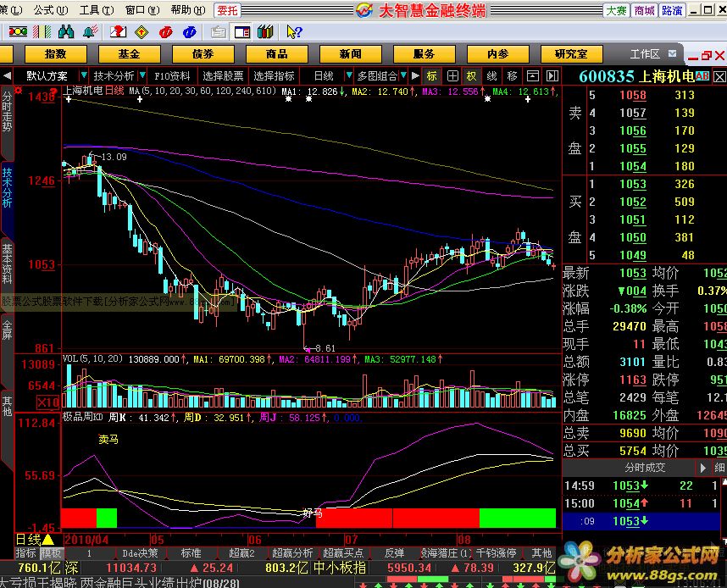Click the 细 detail button beside 分时成交
Image resolution: width=727 pixels, height=588 pixels.
pos(719,468)
